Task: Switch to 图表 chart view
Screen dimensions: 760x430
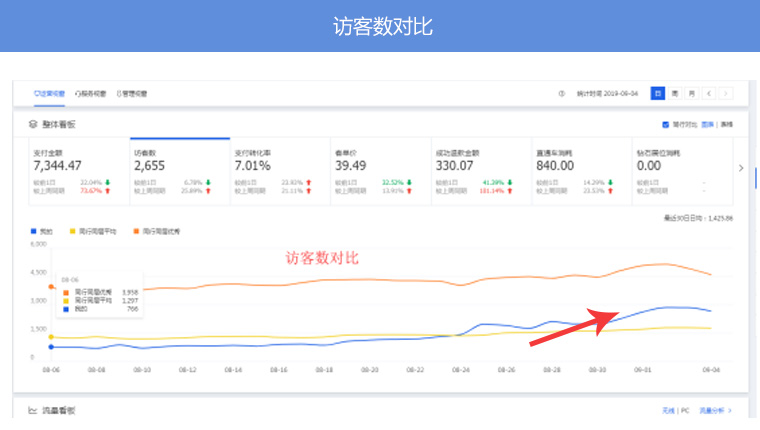Action: tap(707, 125)
